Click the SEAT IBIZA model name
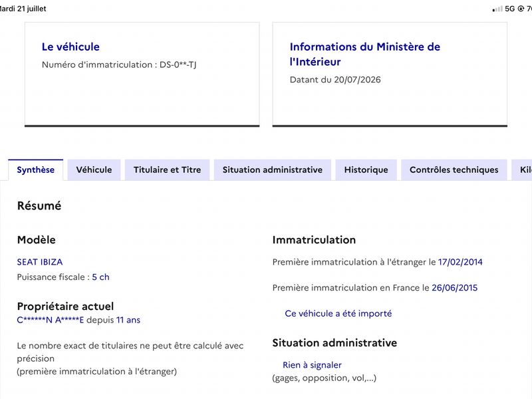 40,262
